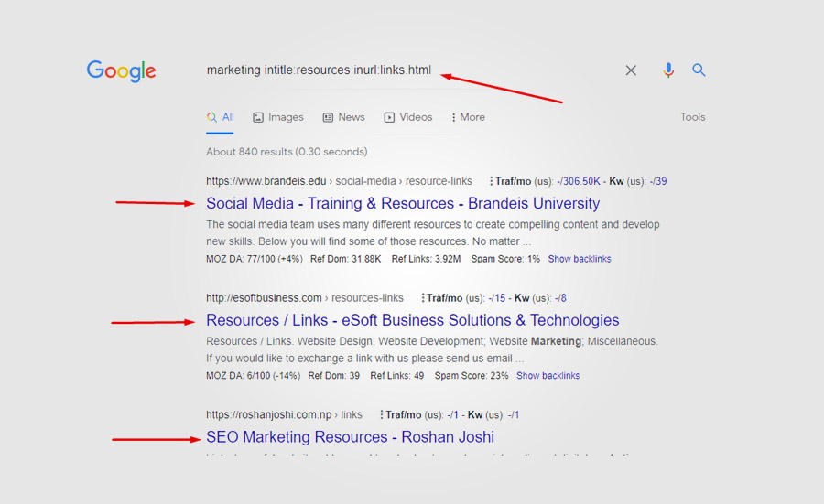824x504 pixels.
Task: Show backlinks for the Brandeis result
Action: [580, 259]
